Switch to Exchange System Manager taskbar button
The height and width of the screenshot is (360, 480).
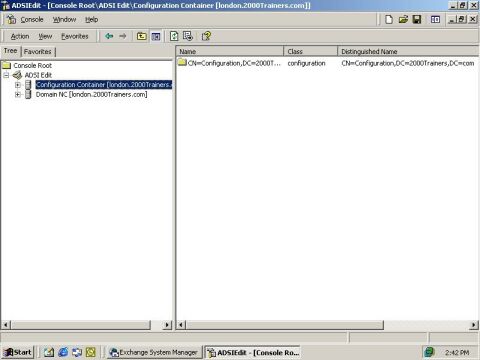click(155, 352)
